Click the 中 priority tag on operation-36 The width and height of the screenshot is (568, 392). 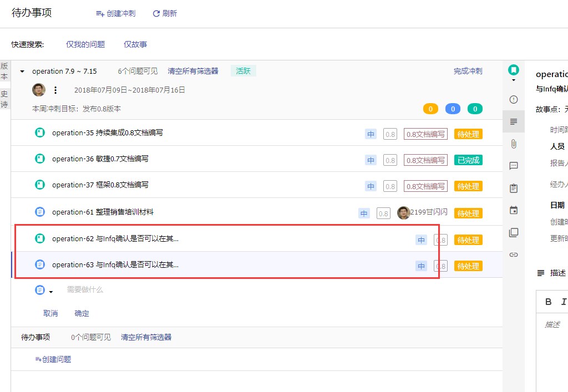(371, 160)
